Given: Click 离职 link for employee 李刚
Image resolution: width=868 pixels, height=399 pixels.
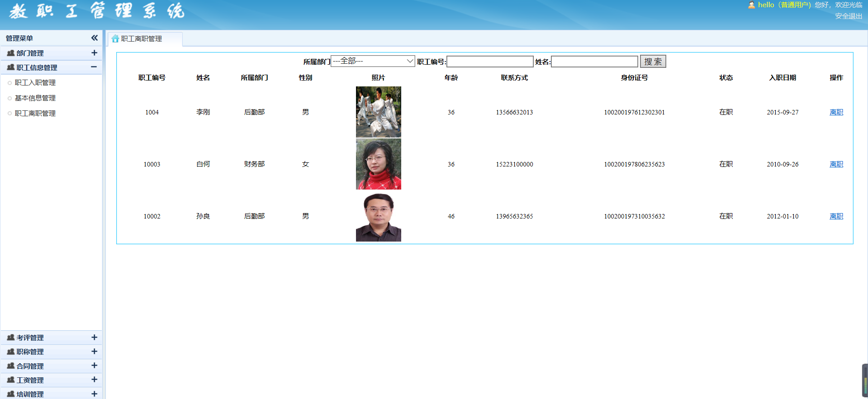Looking at the screenshot, I should [x=836, y=112].
